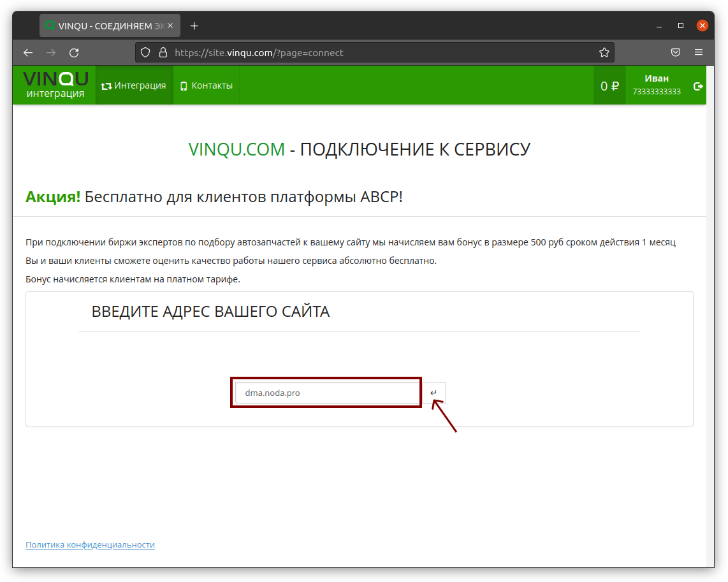Click the padlock site security icon

(163, 52)
